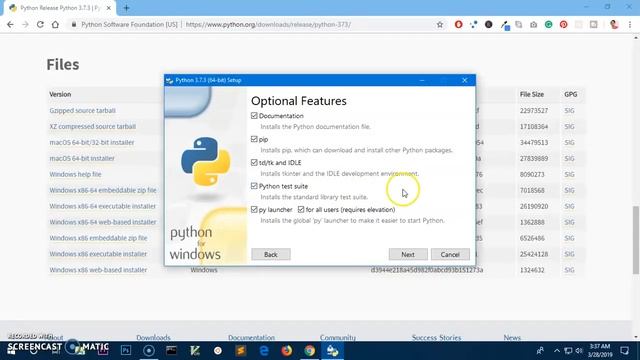Image resolution: width=640 pixels, height=360 pixels.
Task: Download Windows x86-64 embeddable zip file
Action: [103, 190]
